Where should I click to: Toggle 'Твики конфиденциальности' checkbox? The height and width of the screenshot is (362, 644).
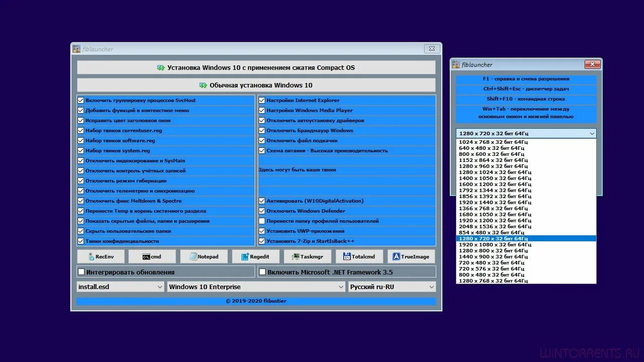81,241
